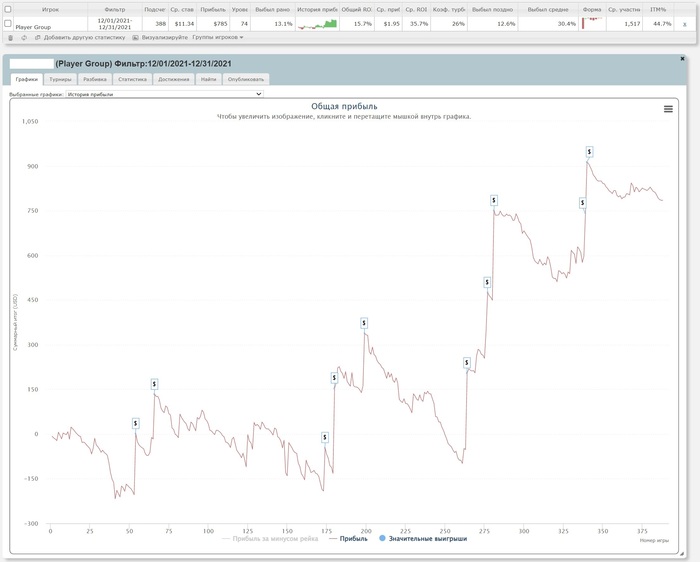This screenshot has width=700, height=562.
Task: Sort by the 'Выбыл поздно' column header
Action: (492, 9)
